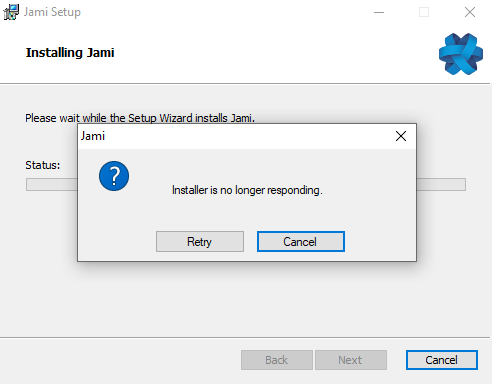This screenshot has height=384, width=492.
Task: Click the "Jami" title of the message box
Action: pyautogui.click(x=93, y=136)
